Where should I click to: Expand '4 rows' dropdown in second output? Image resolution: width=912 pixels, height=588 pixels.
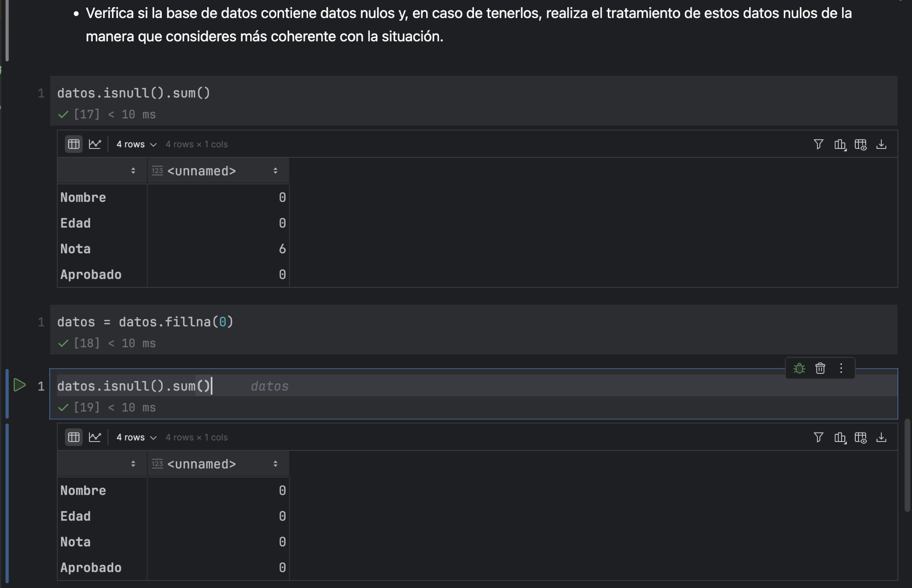136,437
